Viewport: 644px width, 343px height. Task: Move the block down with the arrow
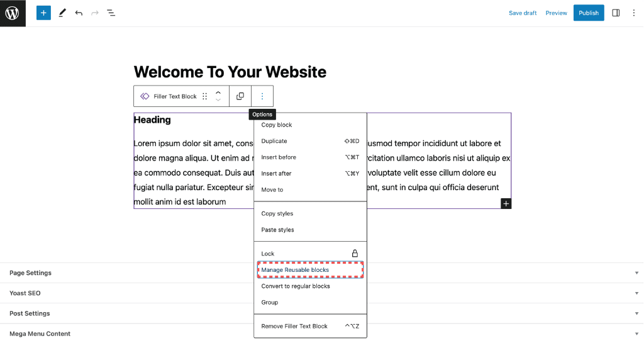point(218,100)
